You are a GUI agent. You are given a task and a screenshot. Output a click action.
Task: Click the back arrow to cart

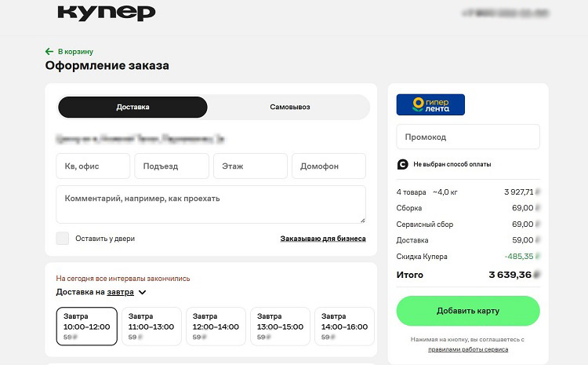(x=49, y=51)
